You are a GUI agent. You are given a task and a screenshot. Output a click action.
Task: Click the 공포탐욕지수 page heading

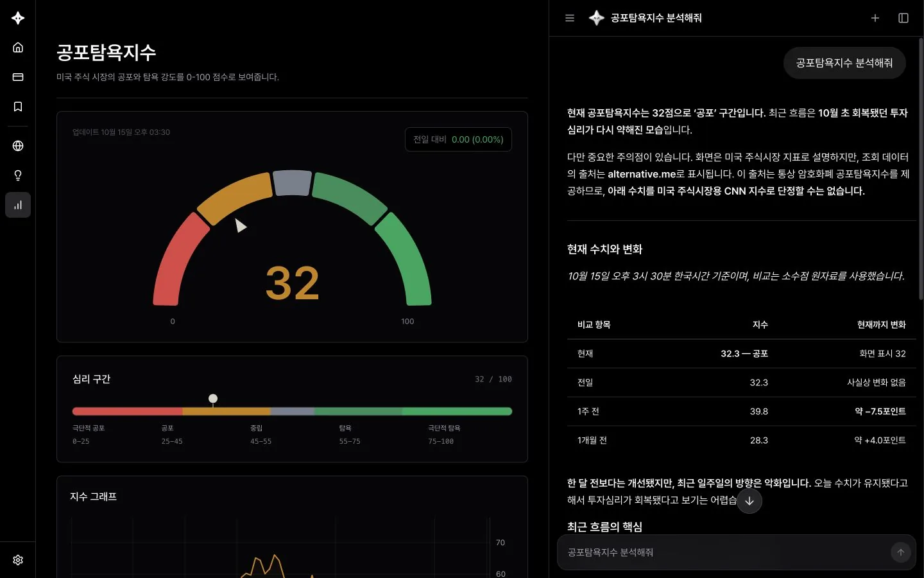click(x=107, y=52)
